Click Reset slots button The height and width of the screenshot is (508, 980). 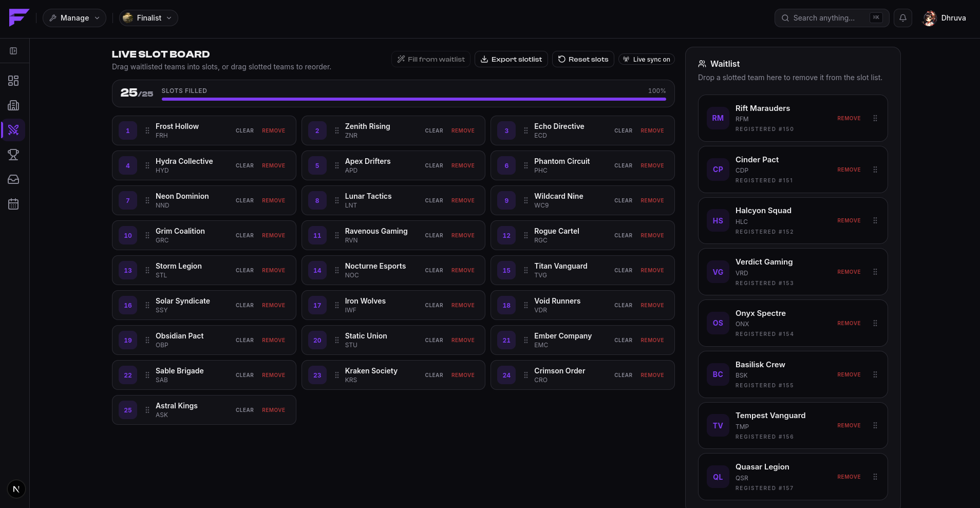pyautogui.click(x=583, y=59)
